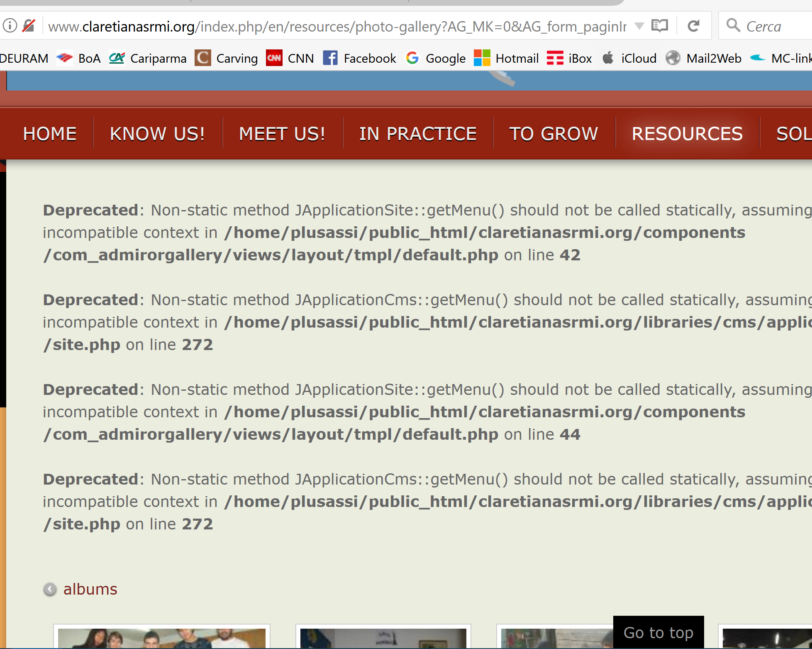The height and width of the screenshot is (649, 812).
Task: Click the albums back link
Action: 90,589
